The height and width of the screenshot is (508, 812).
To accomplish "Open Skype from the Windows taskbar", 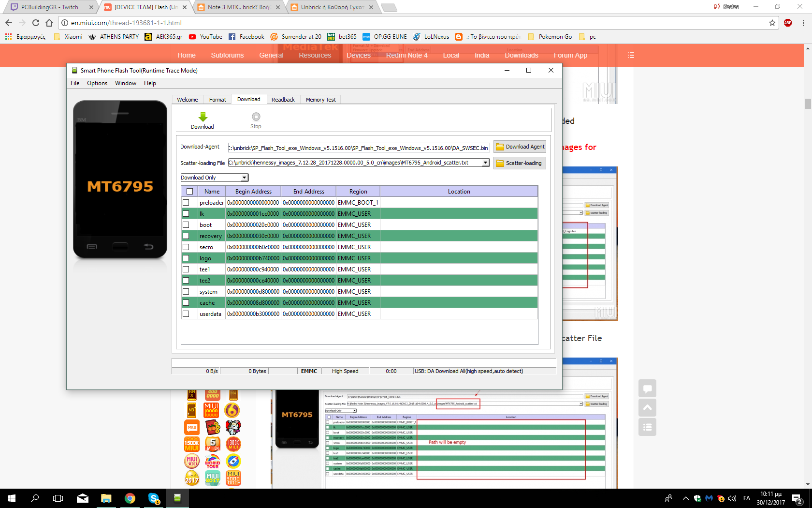I will tap(154, 498).
